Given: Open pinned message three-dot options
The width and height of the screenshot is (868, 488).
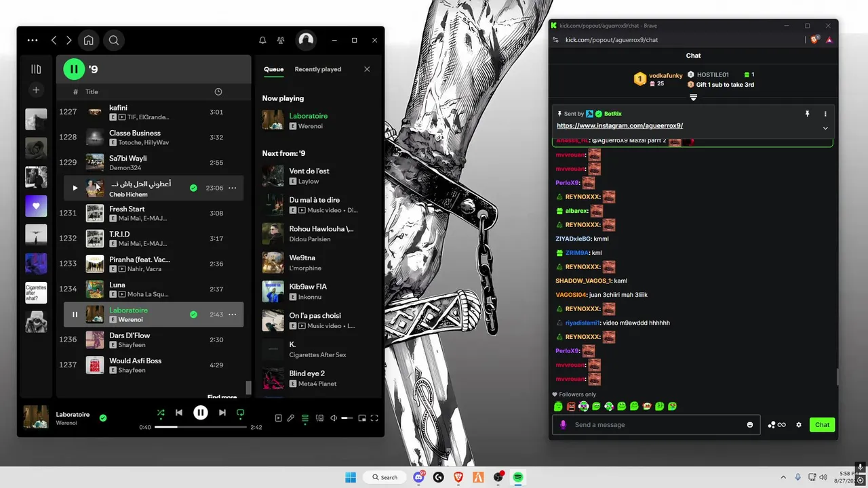Looking at the screenshot, I should click(x=825, y=114).
